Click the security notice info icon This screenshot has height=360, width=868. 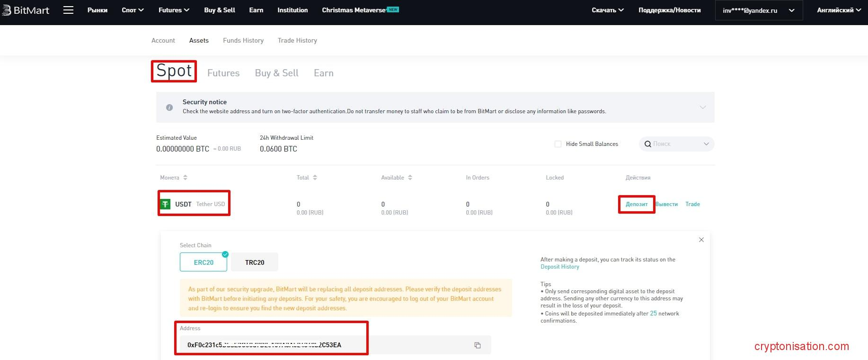[169, 108]
